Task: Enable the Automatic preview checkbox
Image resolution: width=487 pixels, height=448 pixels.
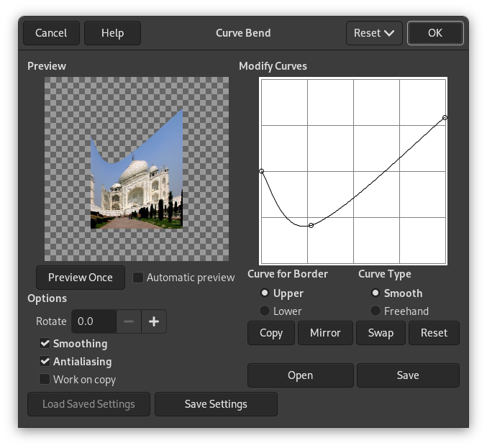Action: 138,278
